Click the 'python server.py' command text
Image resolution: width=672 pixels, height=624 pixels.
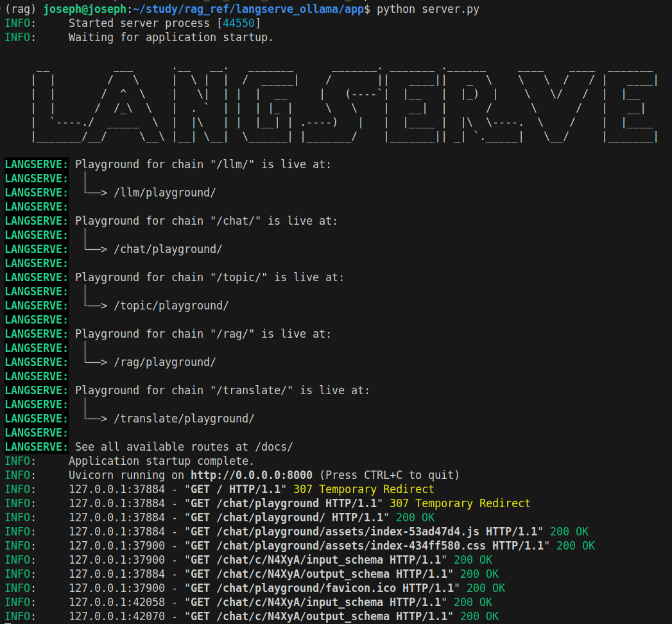(x=427, y=9)
